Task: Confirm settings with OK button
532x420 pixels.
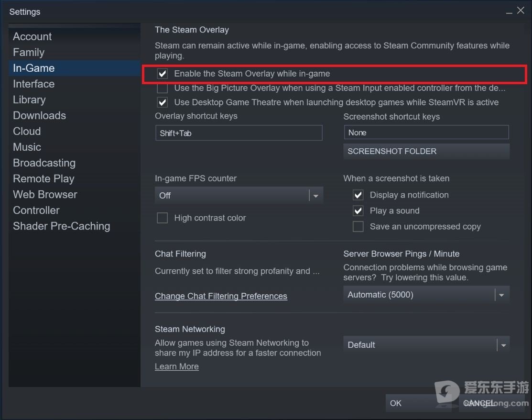Action: point(418,403)
